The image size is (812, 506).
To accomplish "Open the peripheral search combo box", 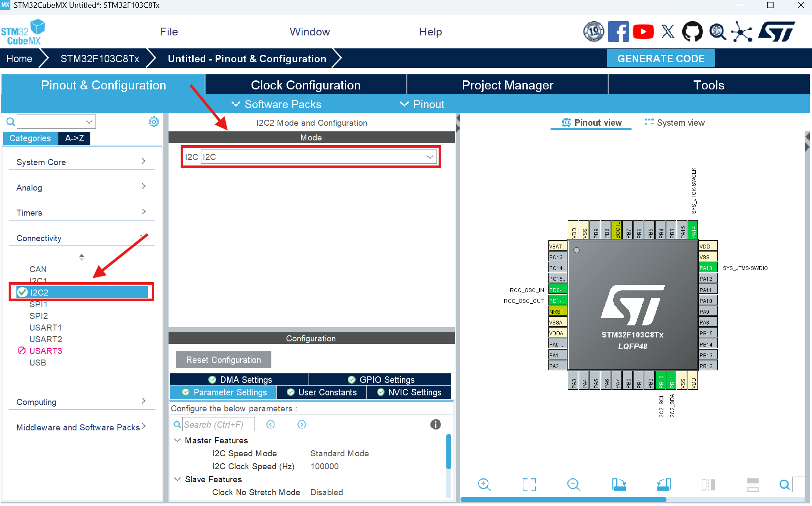I will 56,122.
